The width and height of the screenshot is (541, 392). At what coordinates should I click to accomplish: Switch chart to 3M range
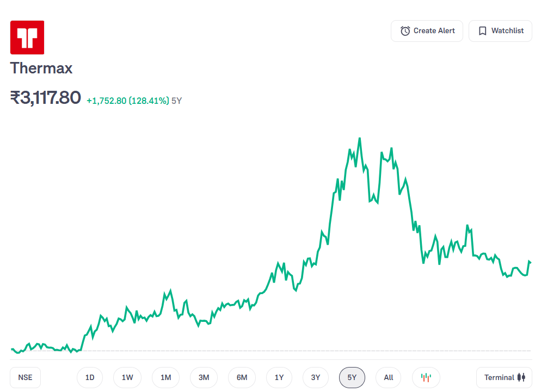coord(204,377)
